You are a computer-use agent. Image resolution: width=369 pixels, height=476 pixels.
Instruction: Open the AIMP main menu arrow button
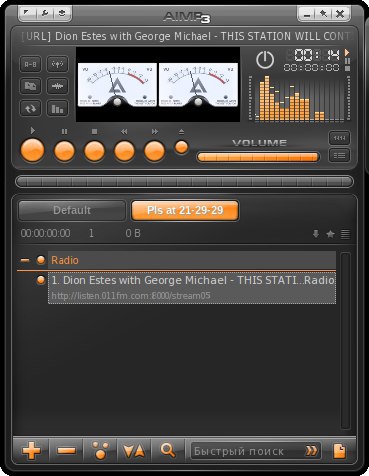27,13
